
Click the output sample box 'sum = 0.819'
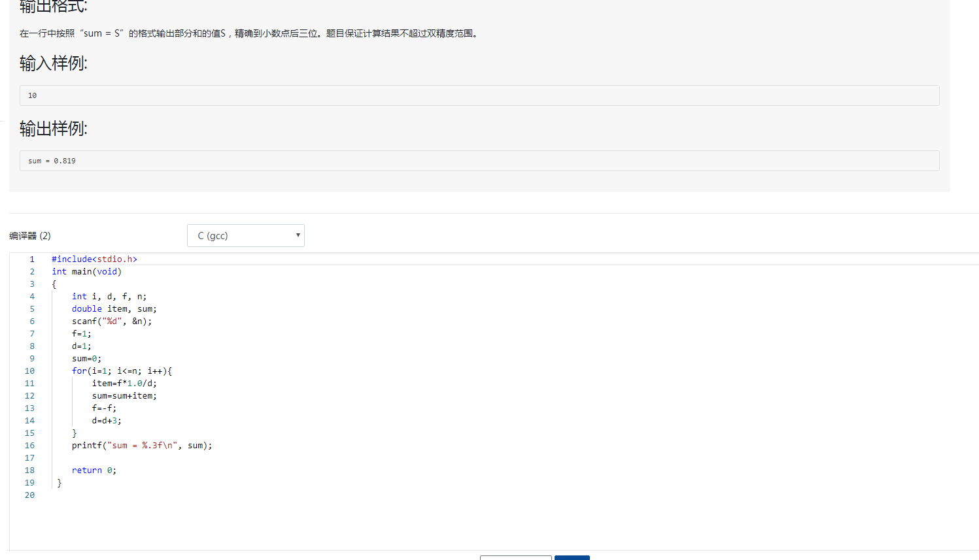[x=479, y=161]
